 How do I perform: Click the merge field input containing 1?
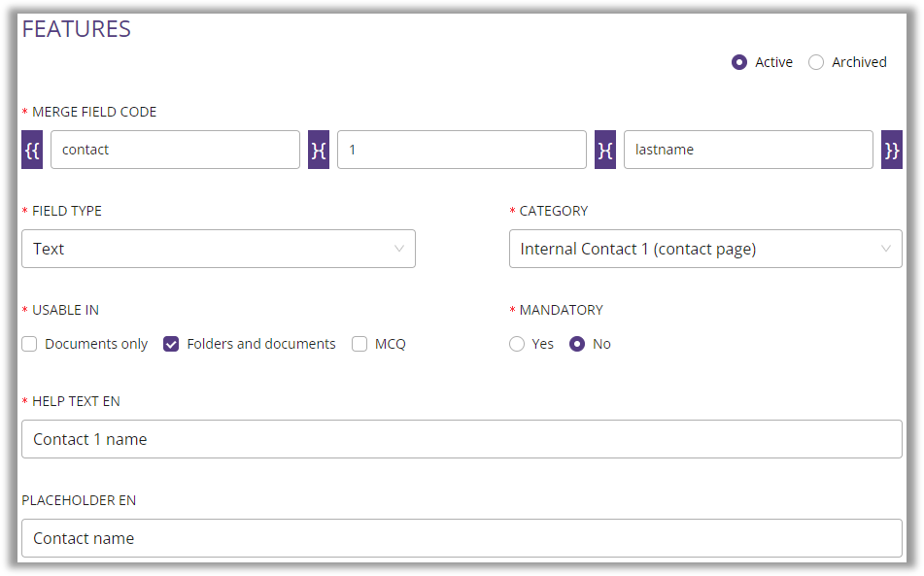pyautogui.click(x=462, y=150)
